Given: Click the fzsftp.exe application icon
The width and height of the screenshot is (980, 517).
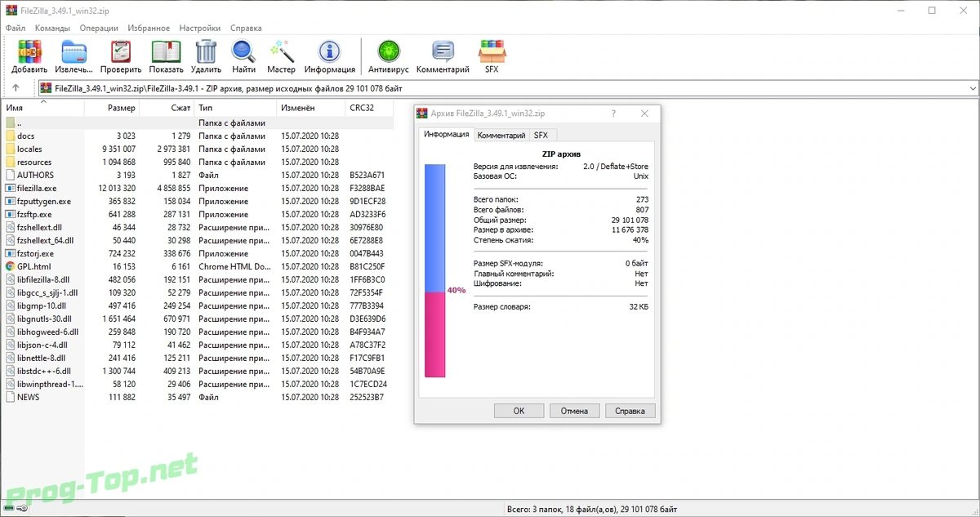Looking at the screenshot, I should (10, 214).
